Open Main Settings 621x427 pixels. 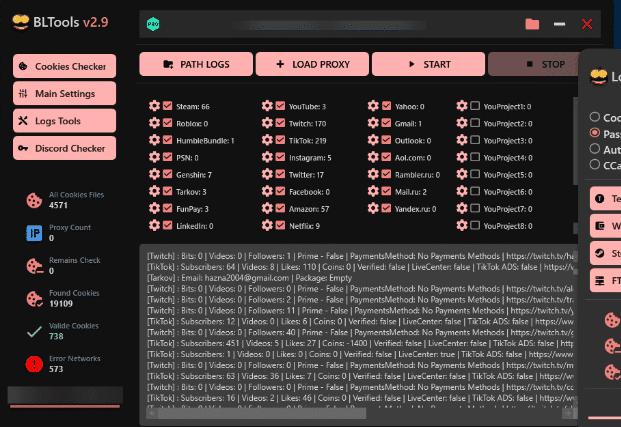(x=65, y=93)
